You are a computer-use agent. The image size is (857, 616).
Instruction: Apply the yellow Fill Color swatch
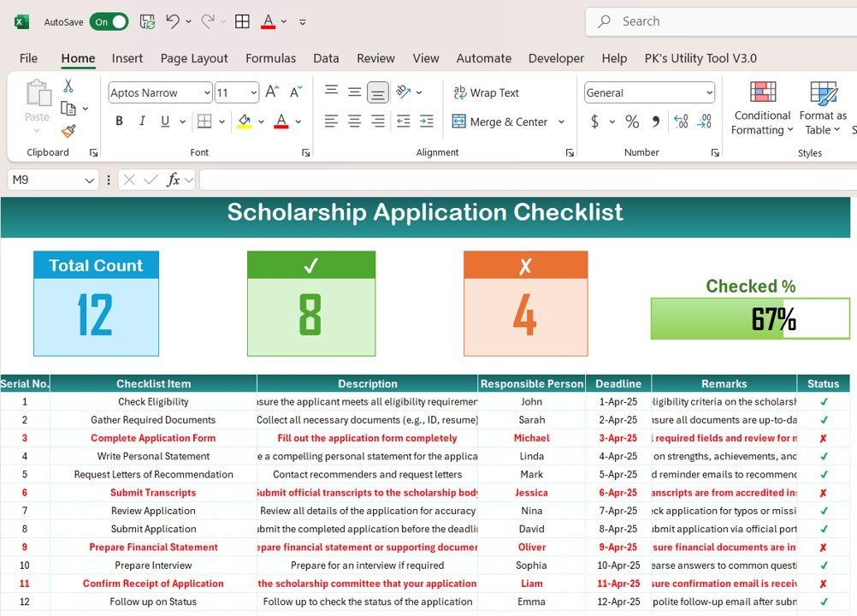point(245,121)
